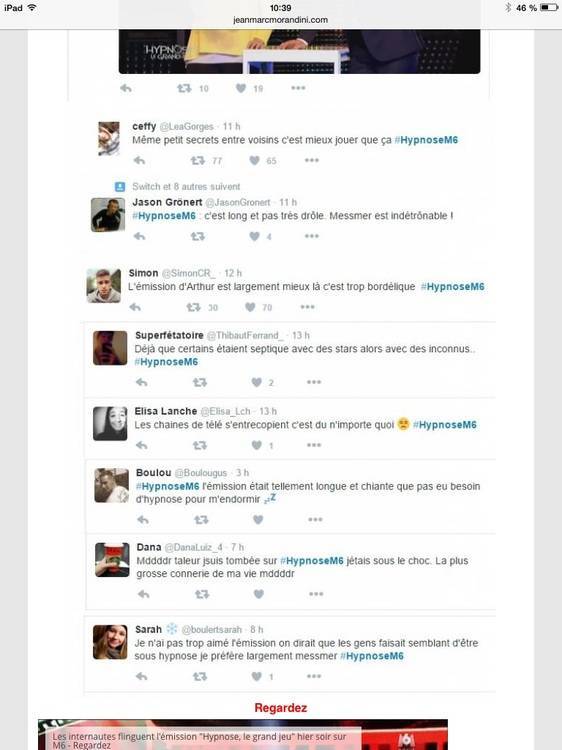Screen dimensions: 562x750
Task: Retweet ceffy's tweet with 77 retweets
Action: point(198,160)
